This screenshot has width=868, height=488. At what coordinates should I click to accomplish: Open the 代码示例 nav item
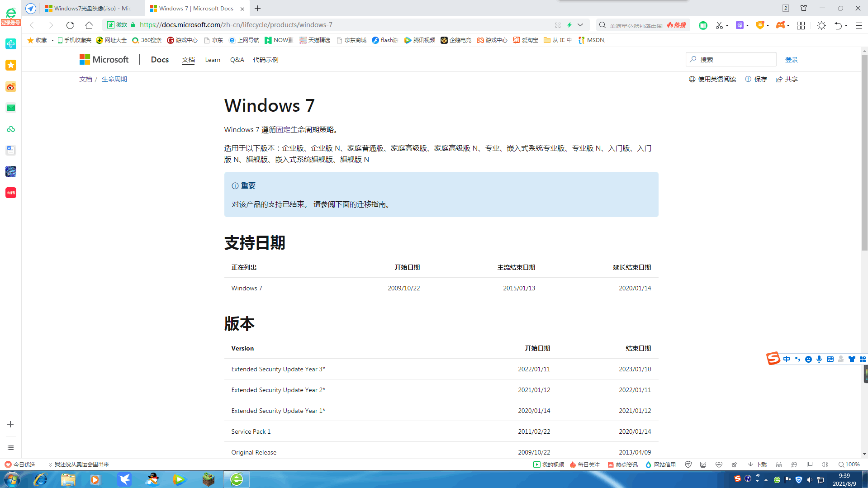tap(266, 60)
